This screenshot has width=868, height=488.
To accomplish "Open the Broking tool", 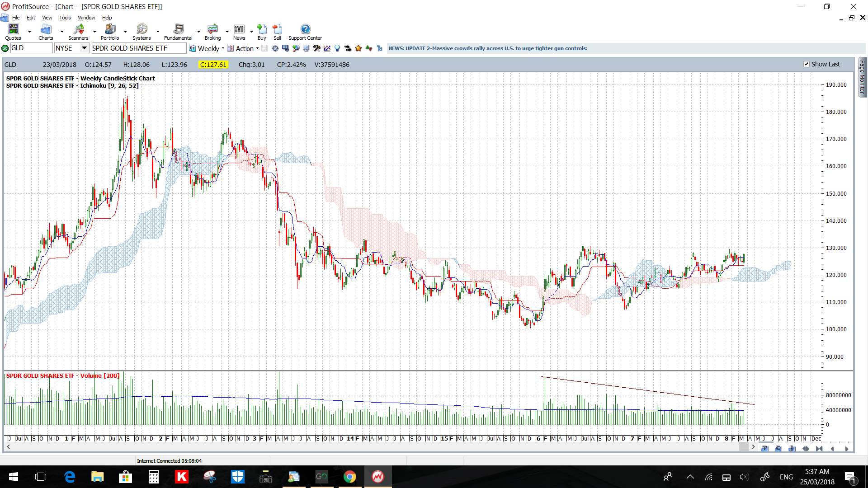I will point(212,32).
